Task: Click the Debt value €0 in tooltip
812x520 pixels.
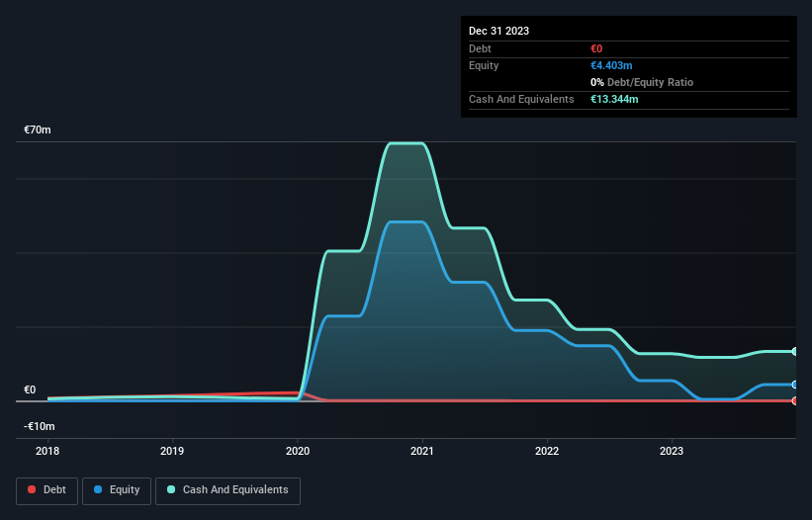Action: [596, 48]
